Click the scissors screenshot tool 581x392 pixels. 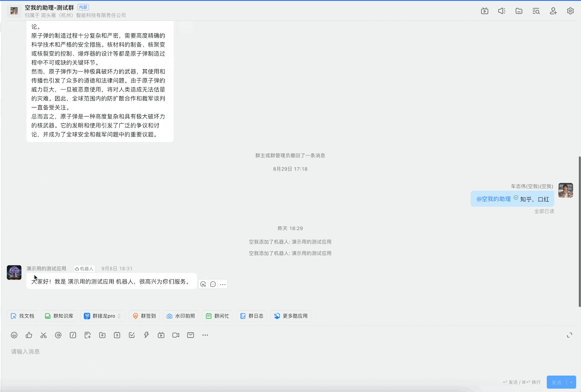(44, 335)
